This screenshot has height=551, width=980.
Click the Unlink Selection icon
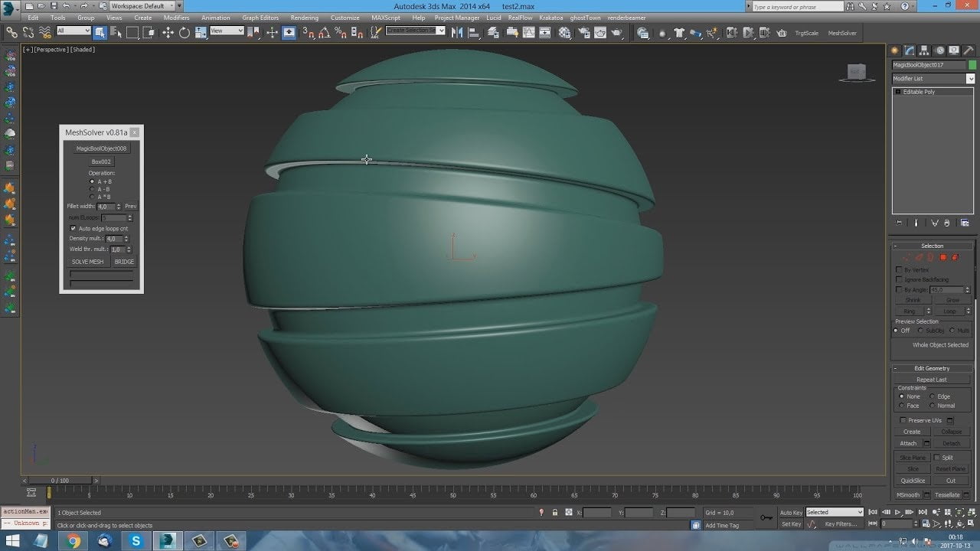click(28, 32)
